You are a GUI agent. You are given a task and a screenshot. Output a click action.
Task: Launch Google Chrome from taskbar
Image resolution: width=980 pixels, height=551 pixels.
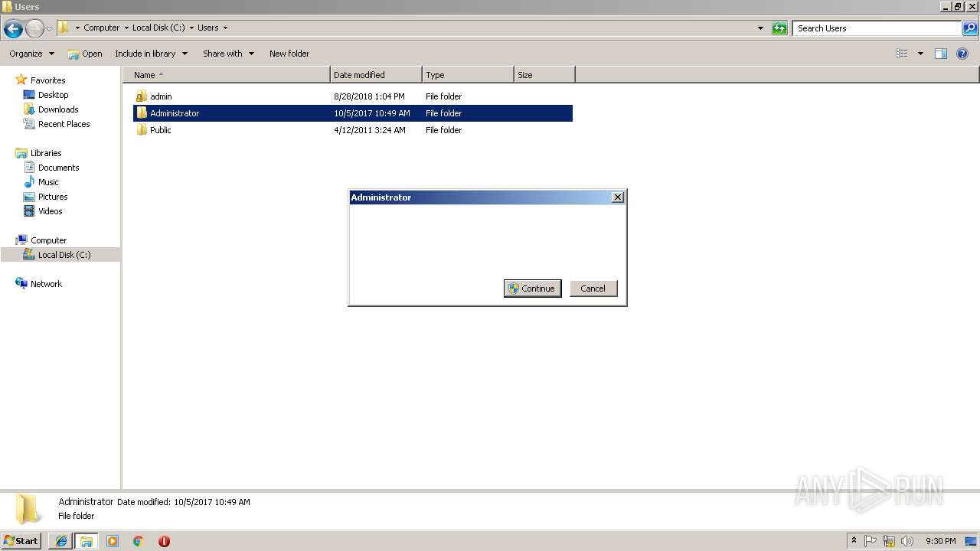point(139,541)
